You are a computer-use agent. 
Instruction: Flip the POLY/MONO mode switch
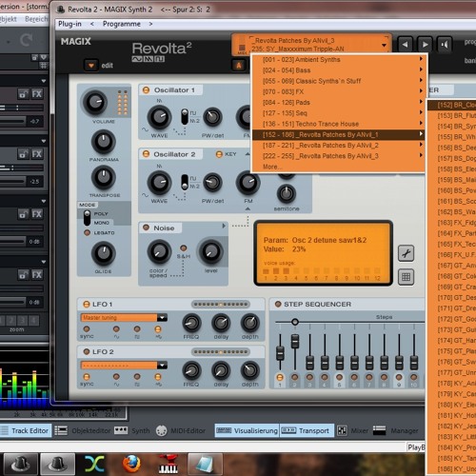pyautogui.click(x=87, y=218)
